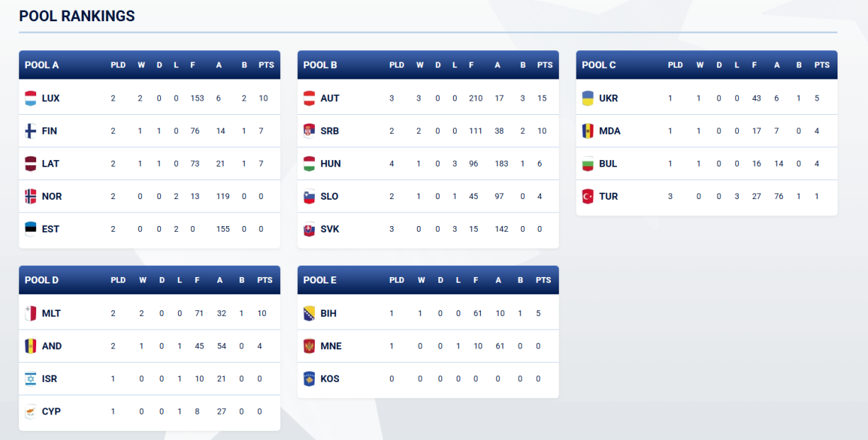Open the EST team link
Screen dimensions: 868x440
click(50, 229)
